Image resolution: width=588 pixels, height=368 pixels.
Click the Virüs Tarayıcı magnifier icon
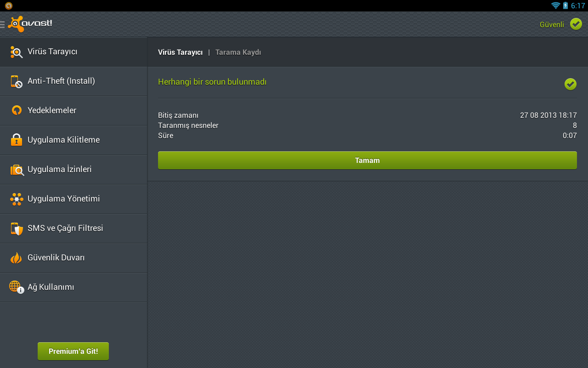pos(17,52)
